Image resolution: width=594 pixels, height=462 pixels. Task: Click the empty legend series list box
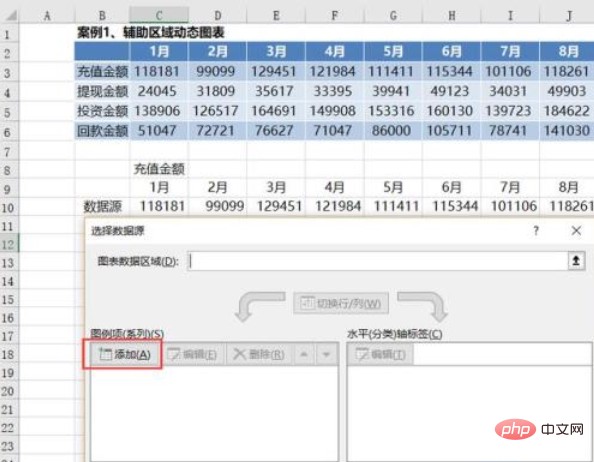coord(214,413)
